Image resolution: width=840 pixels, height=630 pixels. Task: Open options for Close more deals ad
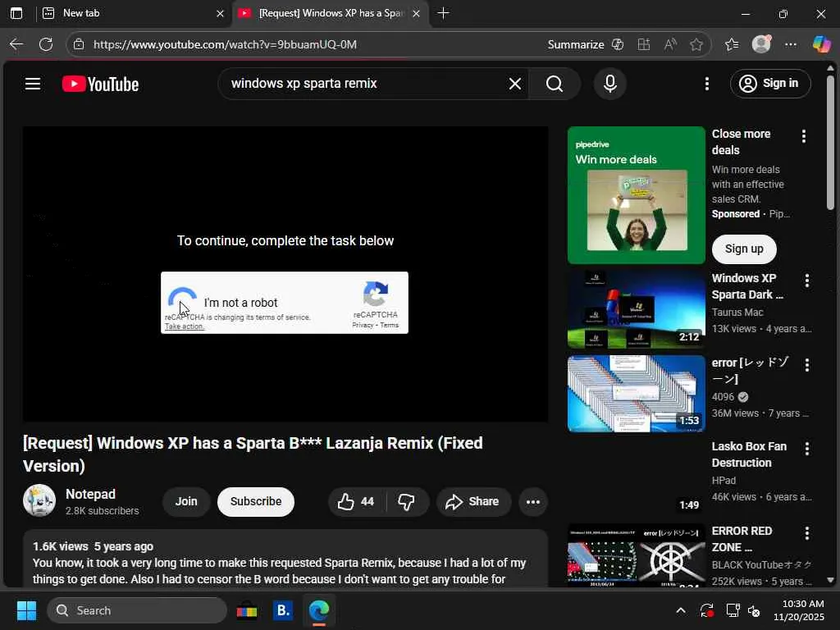(x=804, y=137)
